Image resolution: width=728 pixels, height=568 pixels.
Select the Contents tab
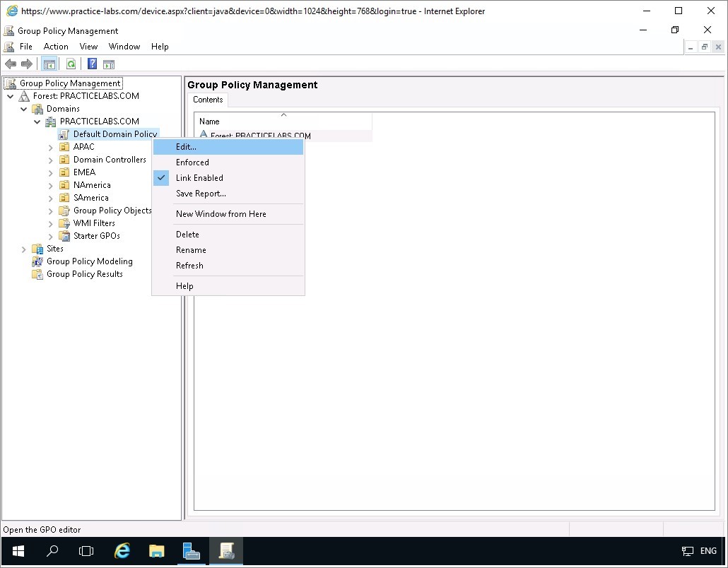point(208,100)
